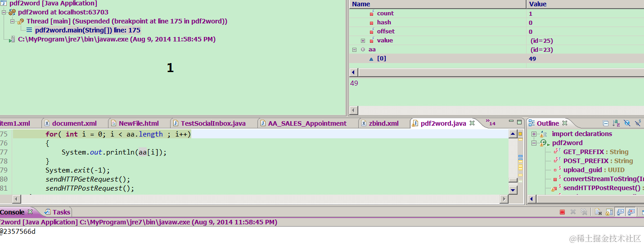Screen dimensions: 644x246
Task: Click the editor horizontal scrollbar left arrow
Action: (x=17, y=199)
